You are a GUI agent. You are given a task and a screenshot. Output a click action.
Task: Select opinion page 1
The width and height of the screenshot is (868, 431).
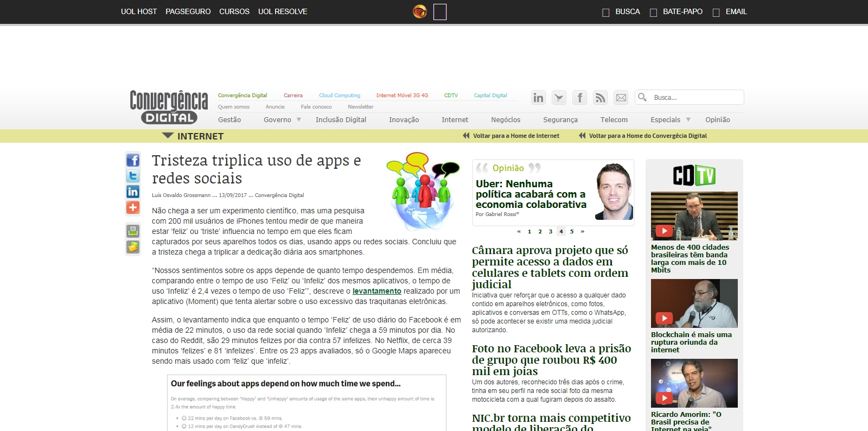click(x=529, y=231)
